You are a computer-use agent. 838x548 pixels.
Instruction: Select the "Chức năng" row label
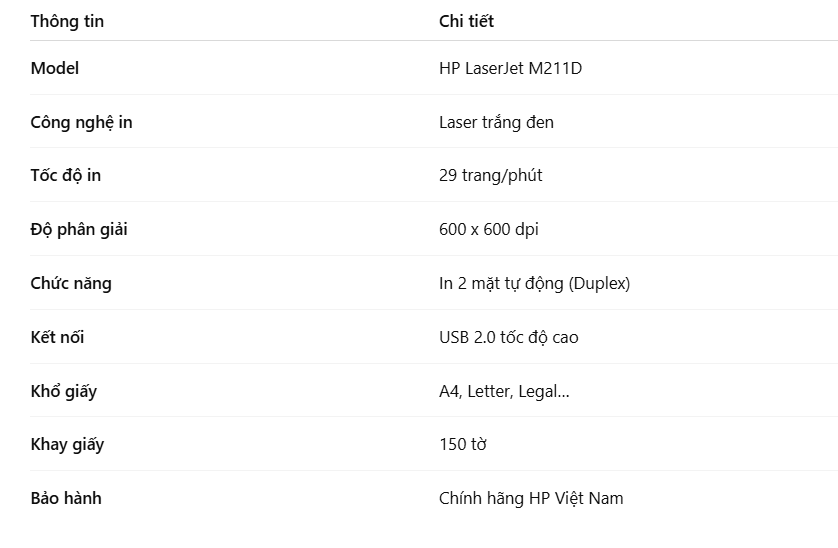coord(71,283)
